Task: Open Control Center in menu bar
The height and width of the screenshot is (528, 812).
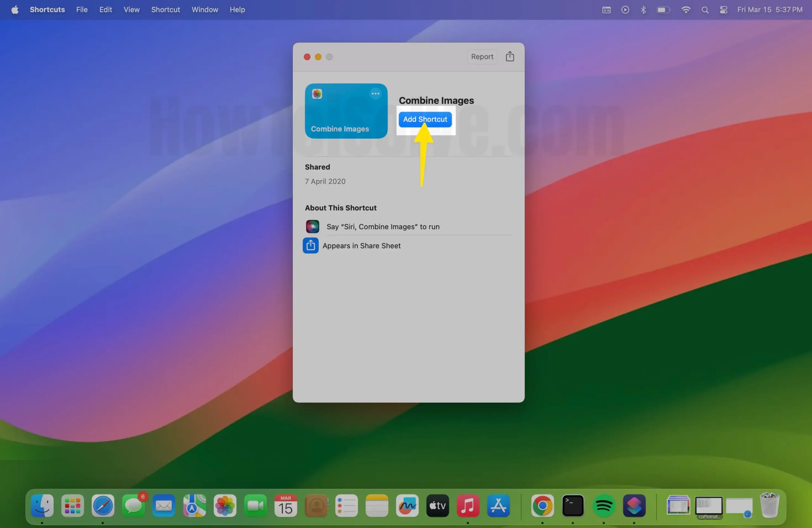Action: tap(723, 10)
